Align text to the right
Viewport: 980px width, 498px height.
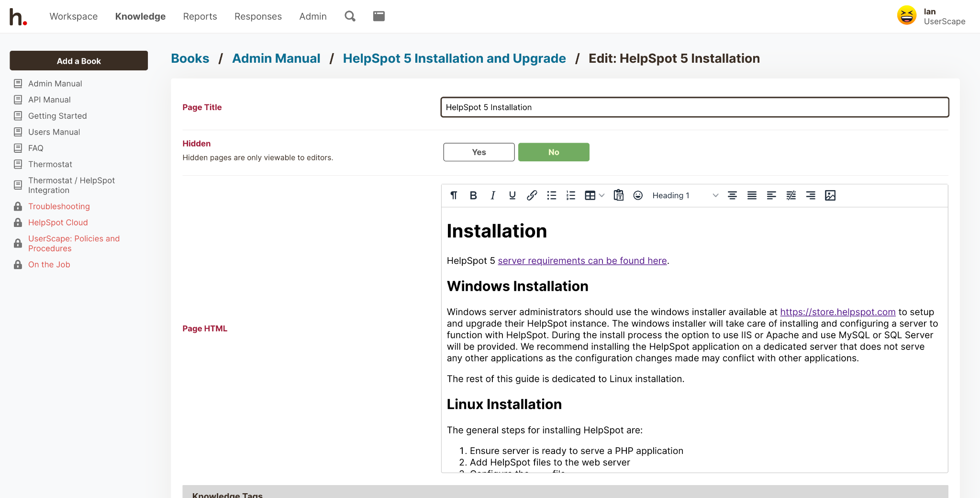point(811,195)
